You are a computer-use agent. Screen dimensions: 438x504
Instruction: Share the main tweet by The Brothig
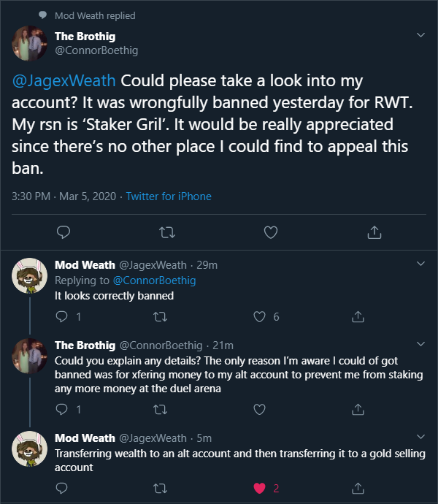(x=374, y=232)
